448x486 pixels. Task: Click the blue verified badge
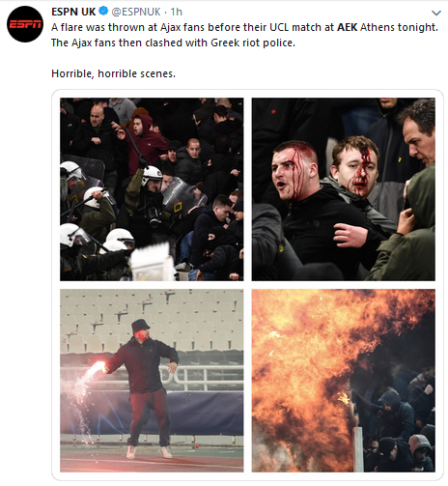(x=103, y=12)
